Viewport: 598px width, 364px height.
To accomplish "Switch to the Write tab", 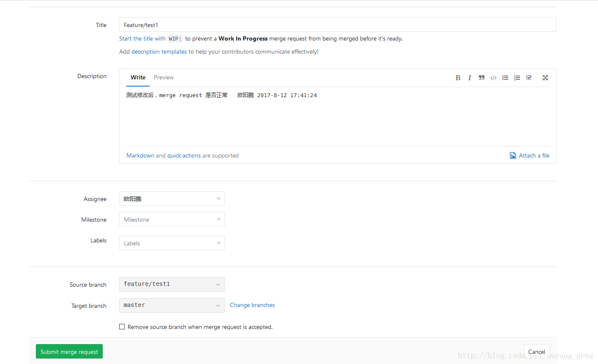I will [x=138, y=78].
